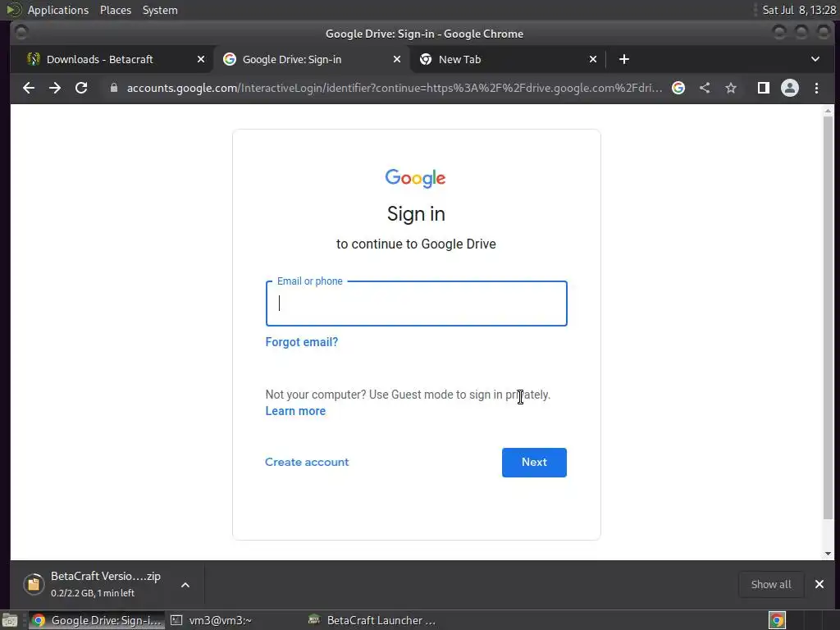This screenshot has height=630, width=840.
Task: Click Chrome icon in bottom panel tray
Action: pos(777,620)
